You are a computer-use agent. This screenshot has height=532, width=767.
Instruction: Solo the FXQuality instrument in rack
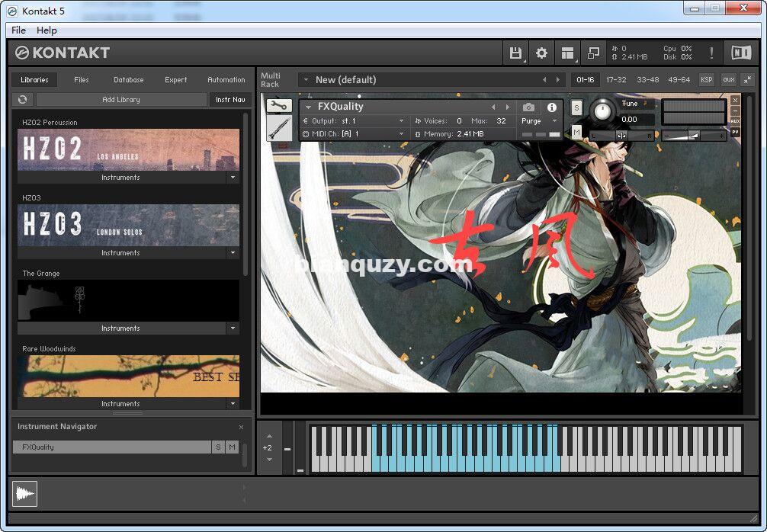pos(576,108)
